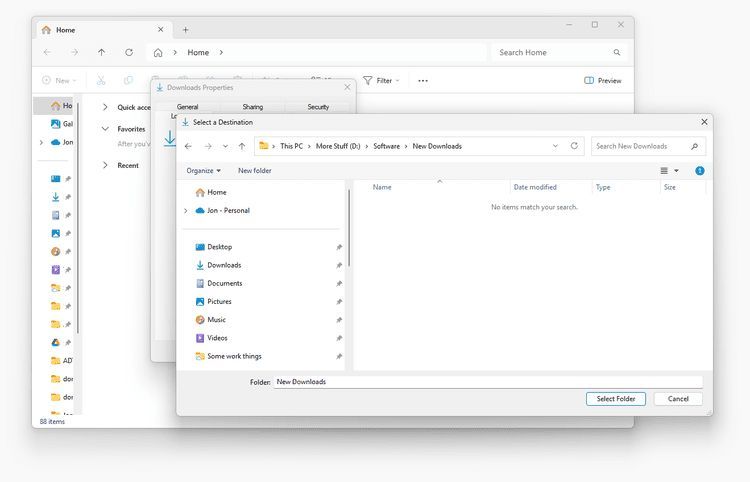
Task: Expand the Jon - Personal tree node
Action: point(186,211)
